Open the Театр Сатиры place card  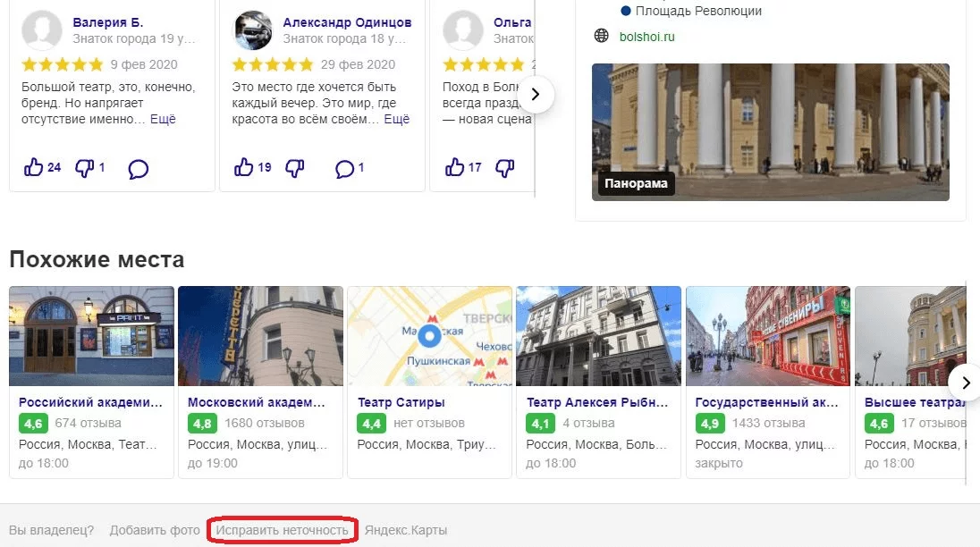429,383
